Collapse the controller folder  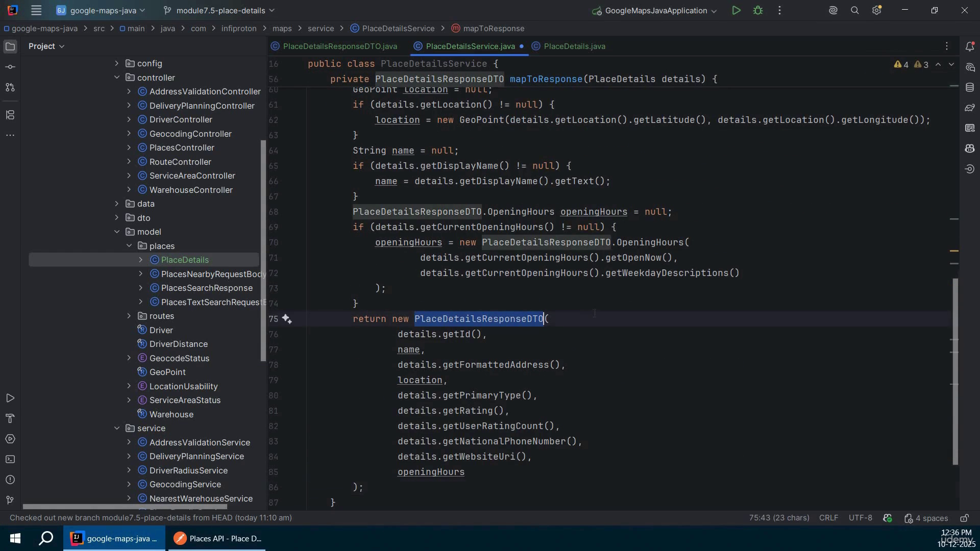tap(117, 78)
